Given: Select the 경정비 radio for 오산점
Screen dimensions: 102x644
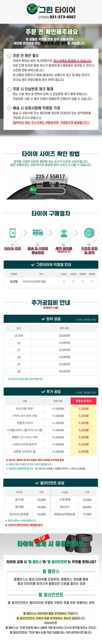Looking at the screenshot, I should tap(92, 282).
